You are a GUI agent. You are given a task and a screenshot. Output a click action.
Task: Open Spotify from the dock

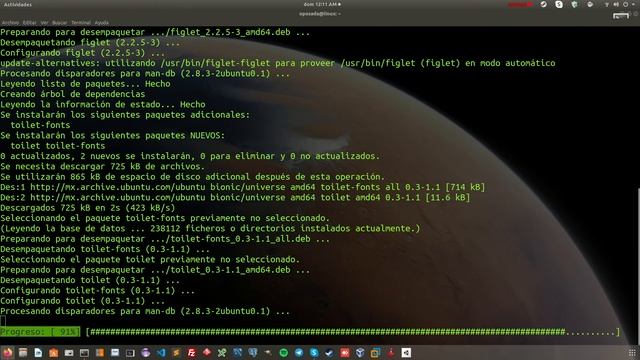coord(283,352)
